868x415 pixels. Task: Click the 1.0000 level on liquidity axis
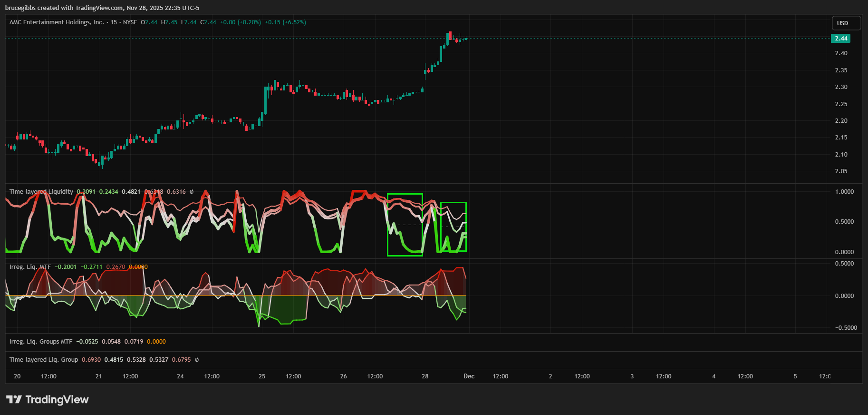(x=844, y=192)
